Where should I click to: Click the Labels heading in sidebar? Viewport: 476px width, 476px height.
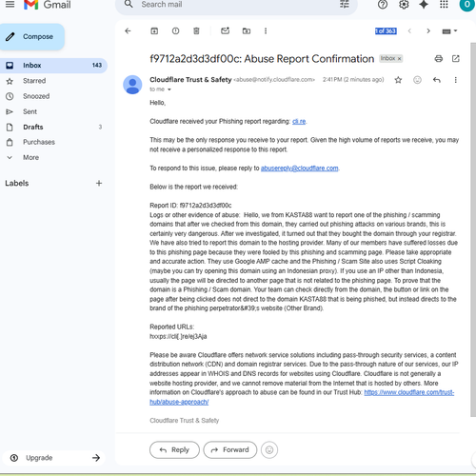pyautogui.click(x=17, y=183)
